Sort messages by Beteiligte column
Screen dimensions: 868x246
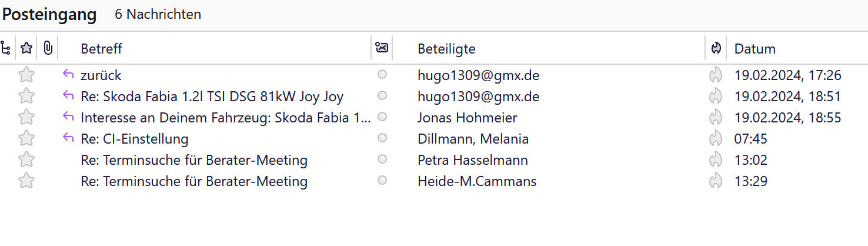pos(446,48)
